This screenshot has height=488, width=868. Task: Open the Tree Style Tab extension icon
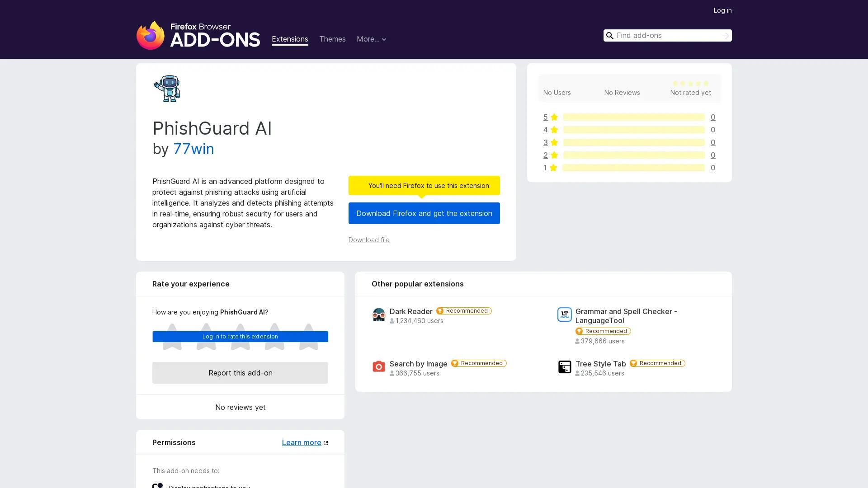pos(564,366)
